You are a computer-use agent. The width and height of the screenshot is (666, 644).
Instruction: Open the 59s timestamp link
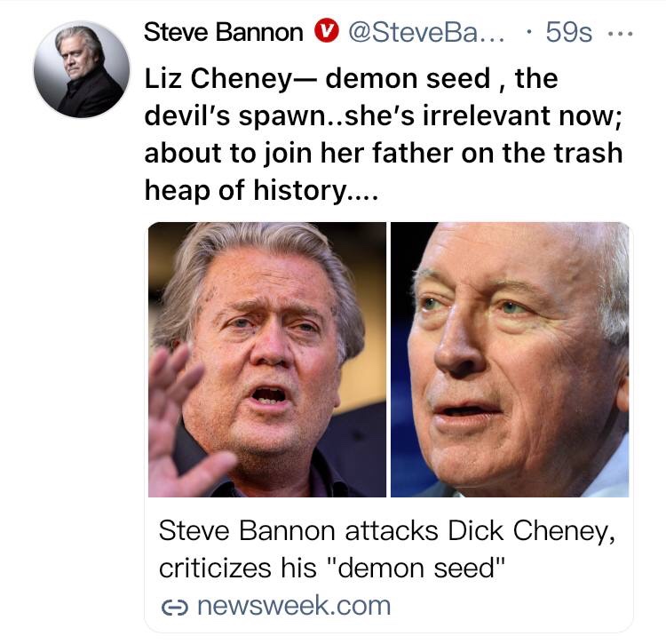(568, 33)
